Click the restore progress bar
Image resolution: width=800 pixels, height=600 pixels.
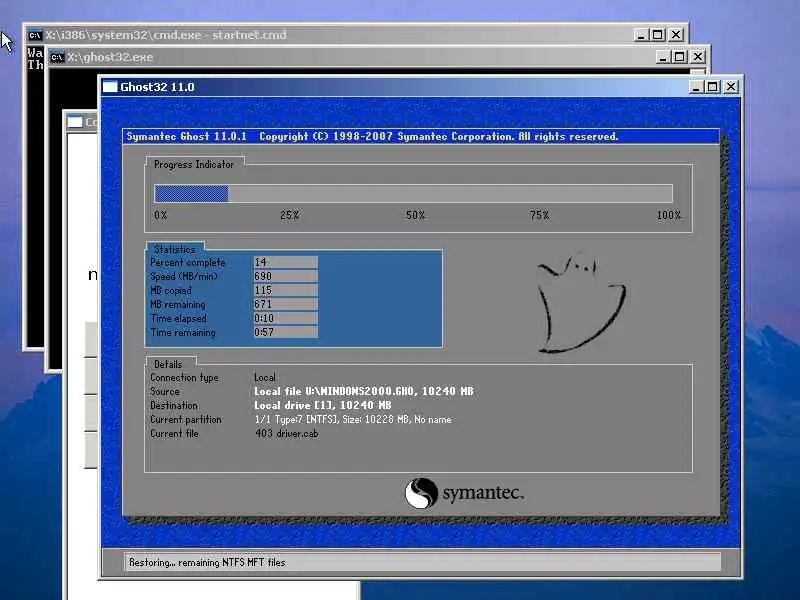[x=413, y=194]
